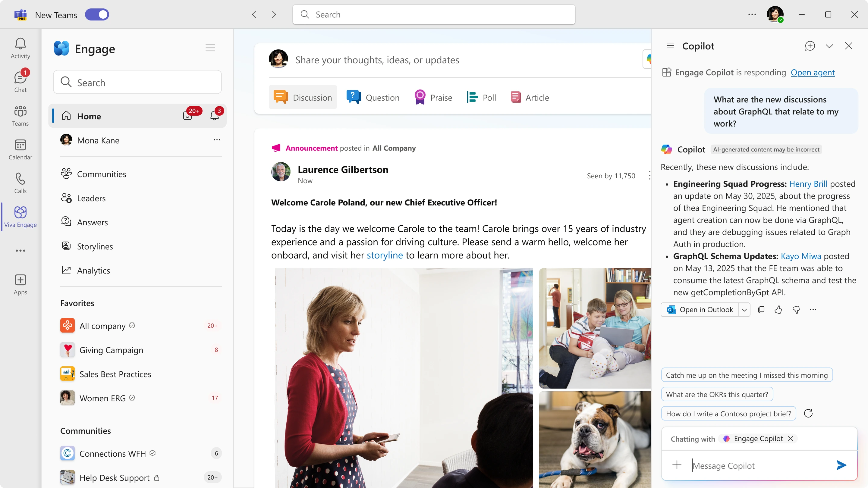Open Laurence Gilbertson's profile name
The height and width of the screenshot is (488, 868).
(343, 169)
